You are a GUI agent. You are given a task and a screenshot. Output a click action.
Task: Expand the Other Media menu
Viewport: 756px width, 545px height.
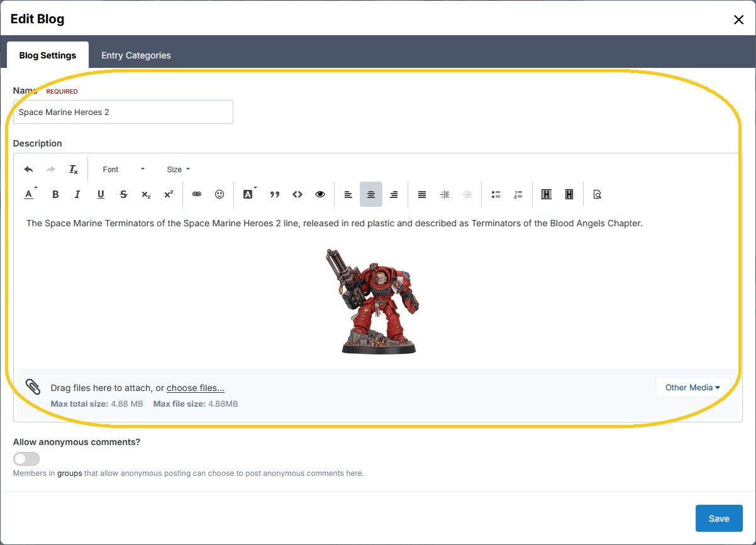[x=692, y=388]
